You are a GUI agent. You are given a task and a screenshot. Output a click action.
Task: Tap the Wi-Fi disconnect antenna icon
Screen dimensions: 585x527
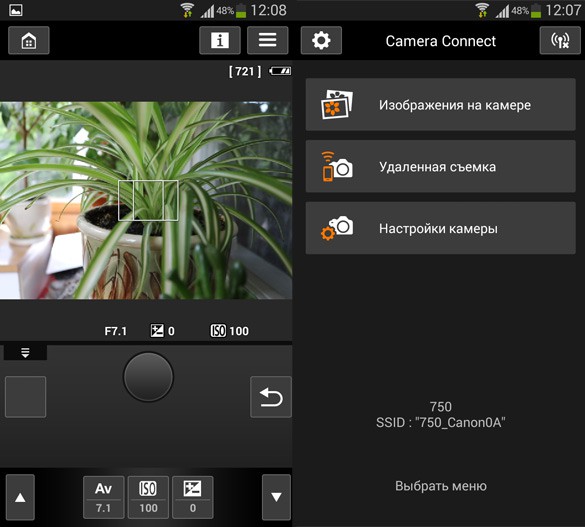point(560,40)
